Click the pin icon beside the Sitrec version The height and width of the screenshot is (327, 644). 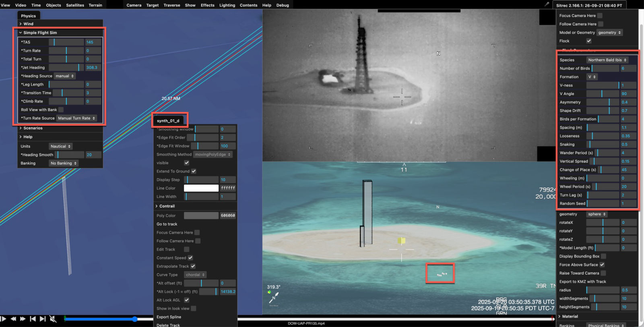(547, 4)
